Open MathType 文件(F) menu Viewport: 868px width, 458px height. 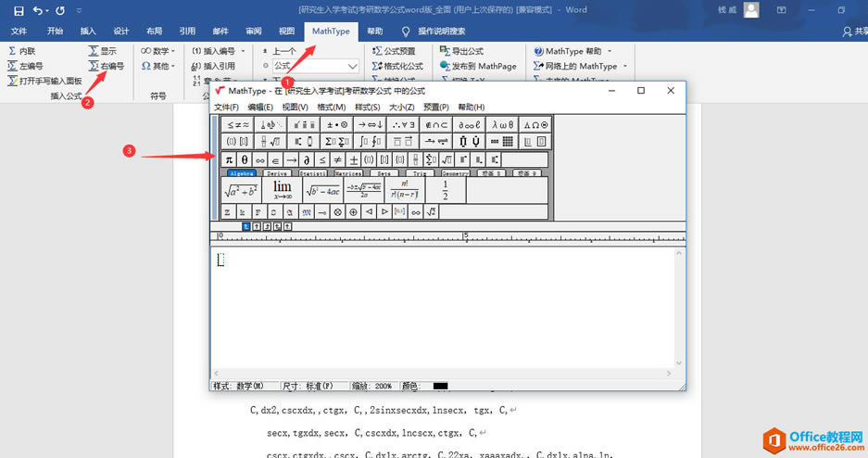226,107
